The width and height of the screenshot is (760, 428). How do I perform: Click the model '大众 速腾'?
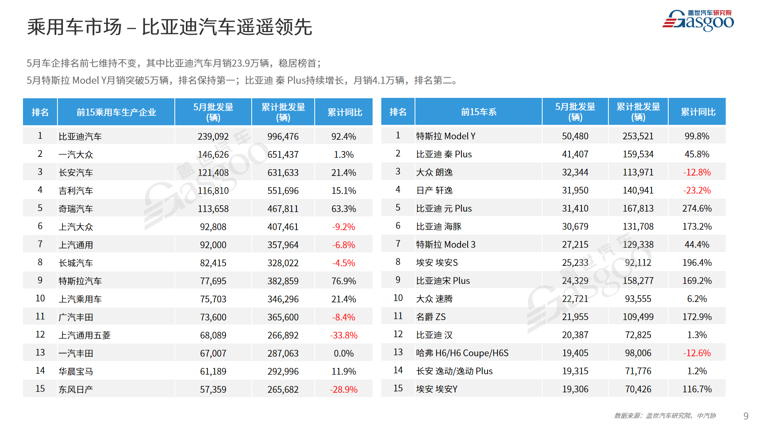[434, 299]
